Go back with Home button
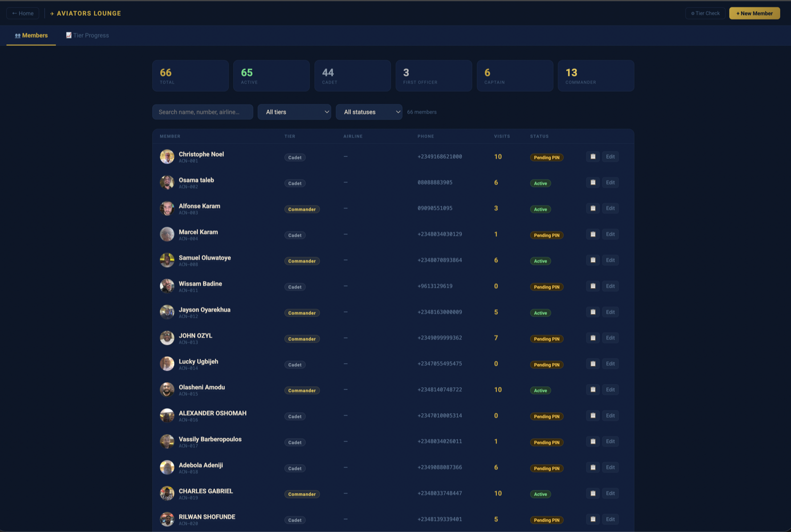The width and height of the screenshot is (791, 532). [x=23, y=13]
